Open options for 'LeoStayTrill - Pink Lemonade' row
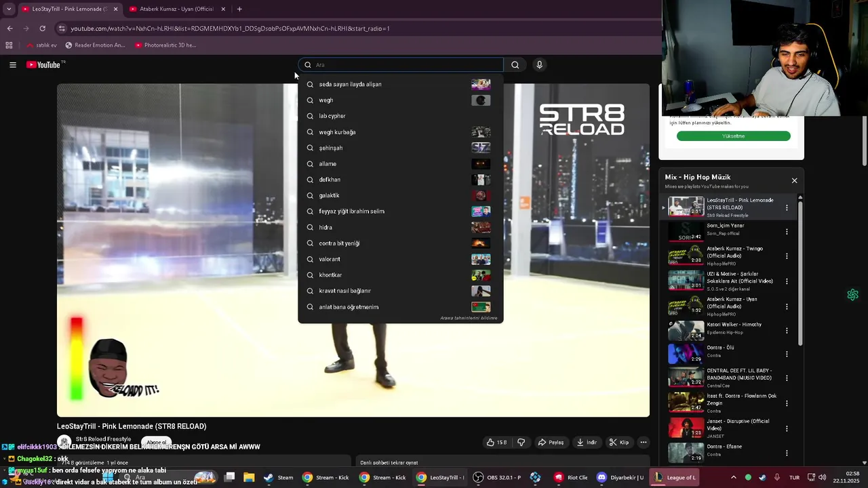868x488 pixels. 787,207
